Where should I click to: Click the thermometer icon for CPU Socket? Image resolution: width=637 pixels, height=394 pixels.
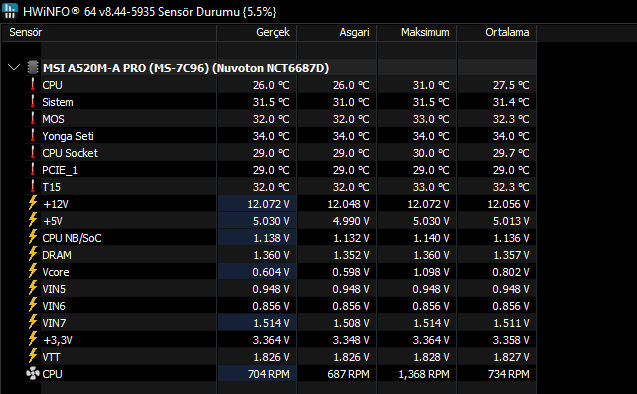click(33, 153)
